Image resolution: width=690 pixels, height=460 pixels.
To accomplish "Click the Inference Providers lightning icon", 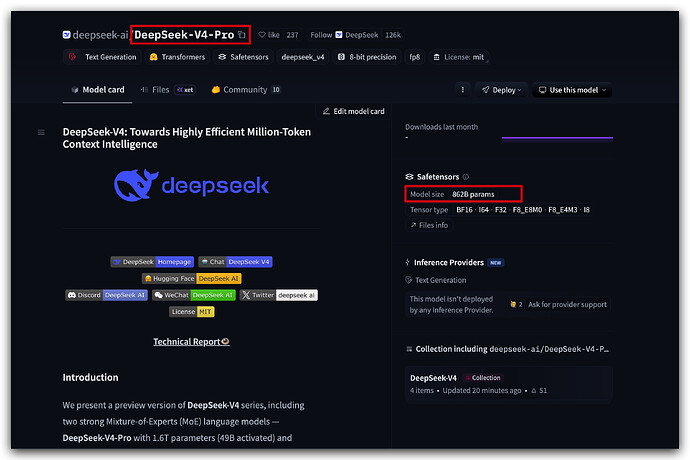I will coord(407,262).
